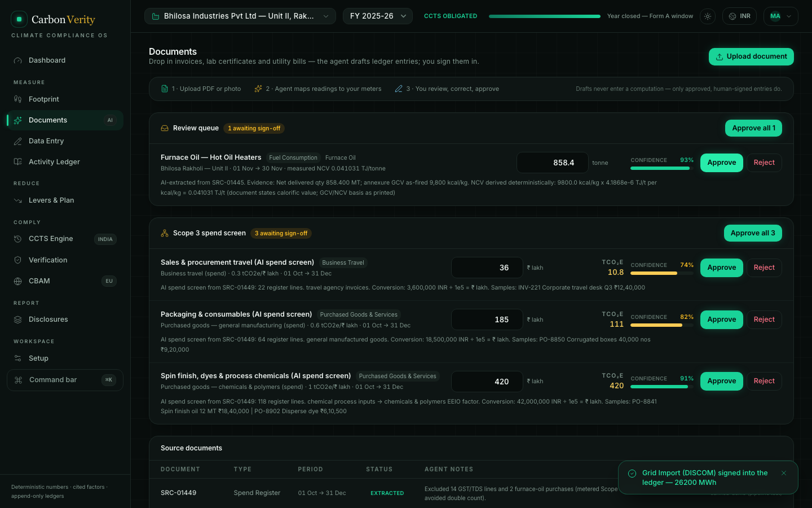
Task: Click the Documents AI badge
Action: click(110, 120)
